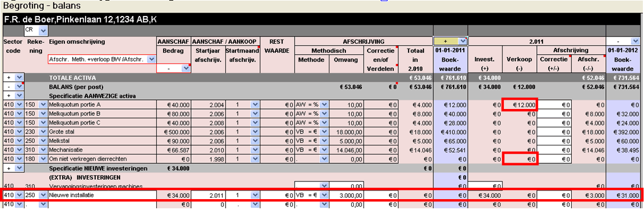
Task: Open Methode dropdown for Vervangingsinvesteringen machines
Action: tap(324, 186)
